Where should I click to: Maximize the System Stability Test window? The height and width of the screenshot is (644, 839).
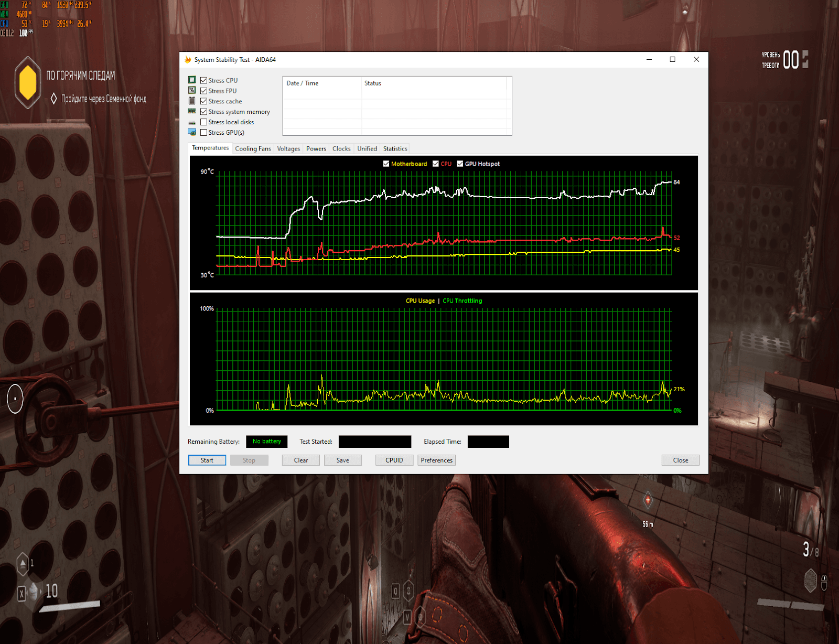672,59
